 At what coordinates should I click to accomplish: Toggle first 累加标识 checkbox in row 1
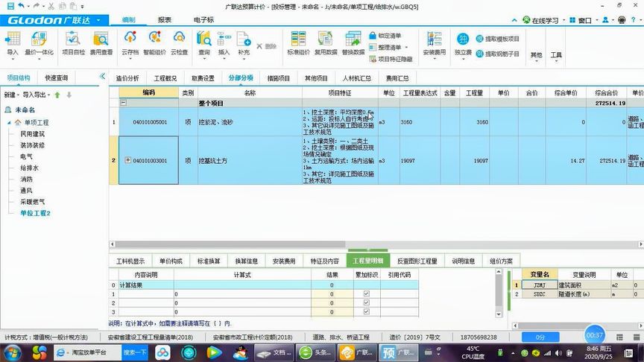tap(367, 294)
